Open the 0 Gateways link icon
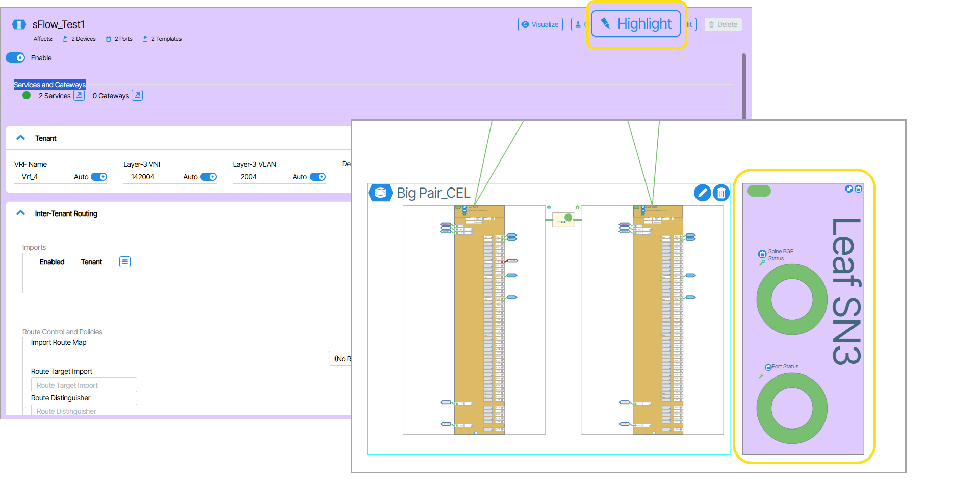Screen dimensions: 980x483 (x=137, y=95)
